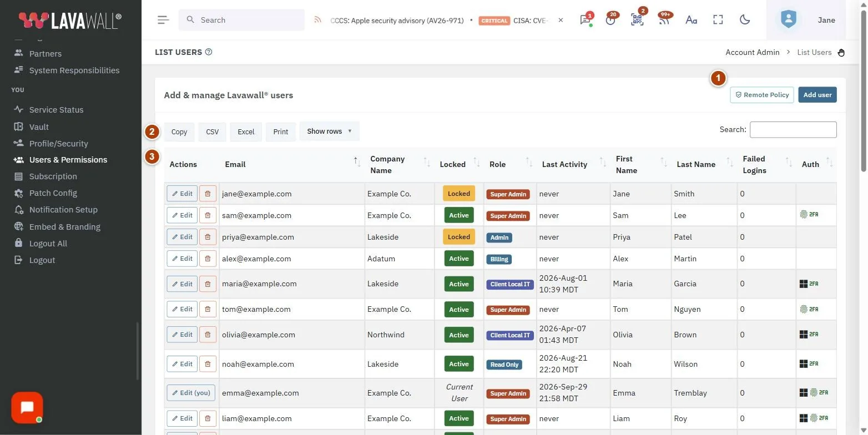Click the Copy export button
868x435 pixels.
[x=179, y=132]
